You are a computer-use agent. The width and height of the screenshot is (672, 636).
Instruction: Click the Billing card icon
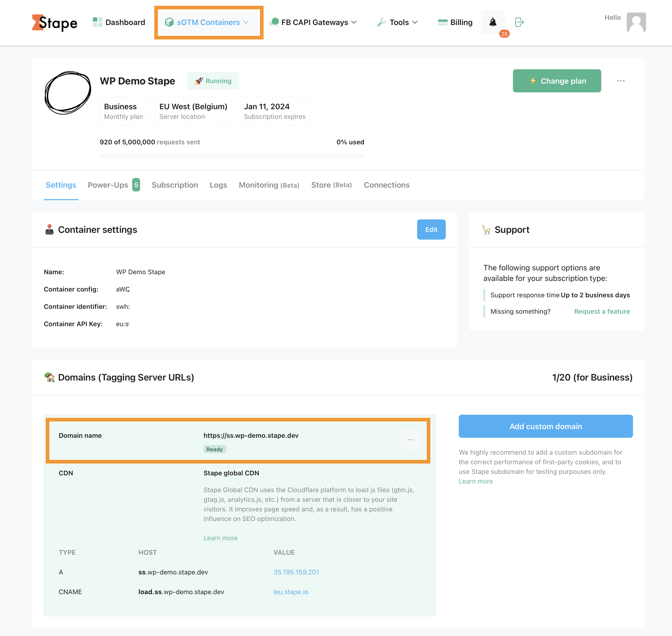coord(442,22)
